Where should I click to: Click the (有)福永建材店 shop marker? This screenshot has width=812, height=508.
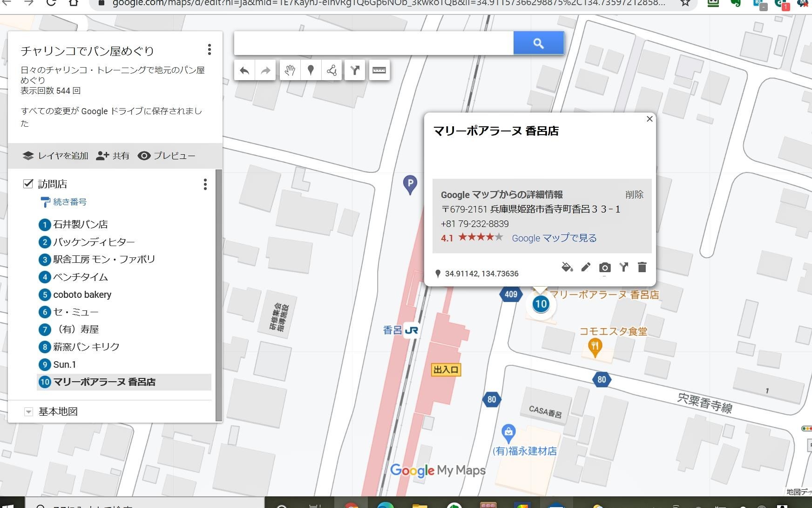point(508,433)
